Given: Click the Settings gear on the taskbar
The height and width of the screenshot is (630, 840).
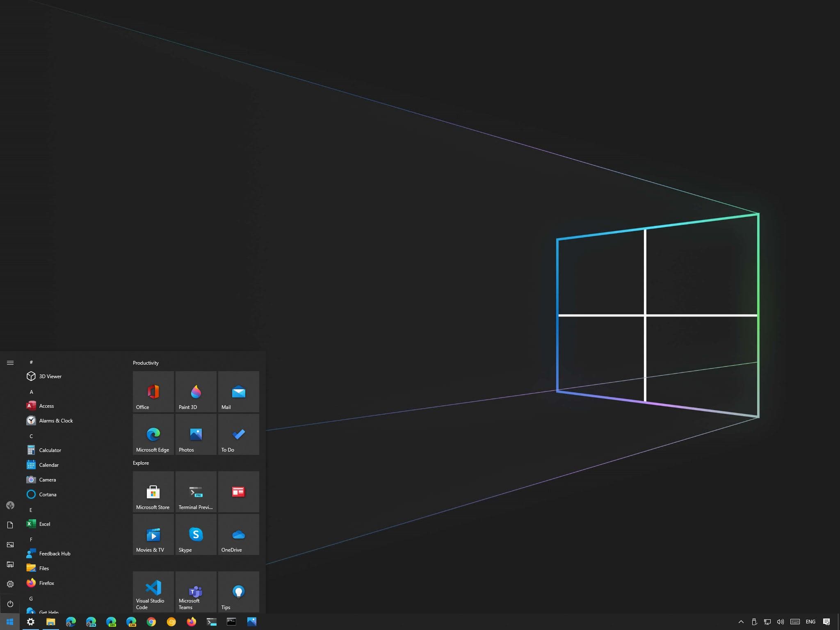Looking at the screenshot, I should point(30,622).
